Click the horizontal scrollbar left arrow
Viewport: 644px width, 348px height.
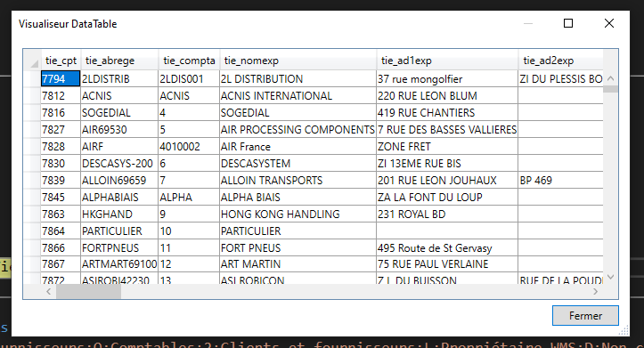click(48, 291)
